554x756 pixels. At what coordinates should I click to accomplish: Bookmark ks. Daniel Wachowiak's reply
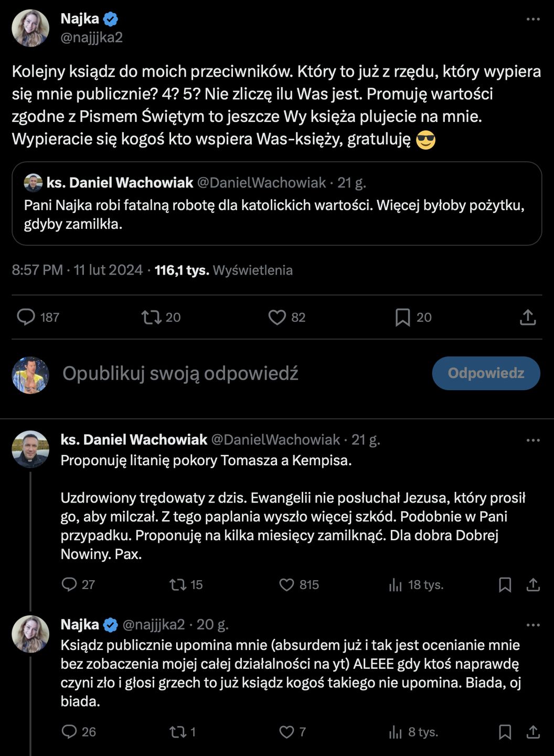point(505,585)
